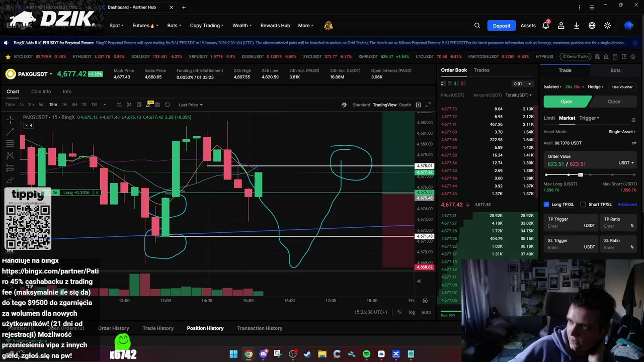Open File Explorer from the taskbar
Image resolution: width=644 pixels, height=362 pixels.
point(322,354)
